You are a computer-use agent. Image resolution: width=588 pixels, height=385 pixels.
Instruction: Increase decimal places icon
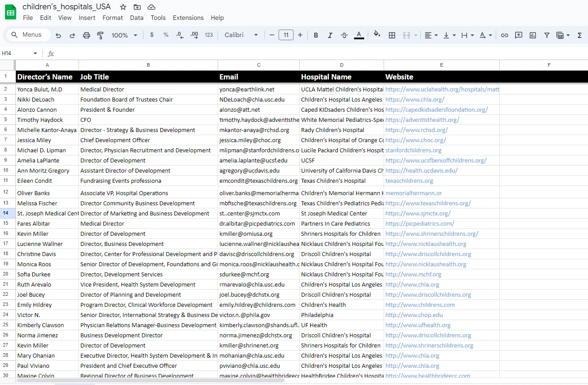point(194,35)
